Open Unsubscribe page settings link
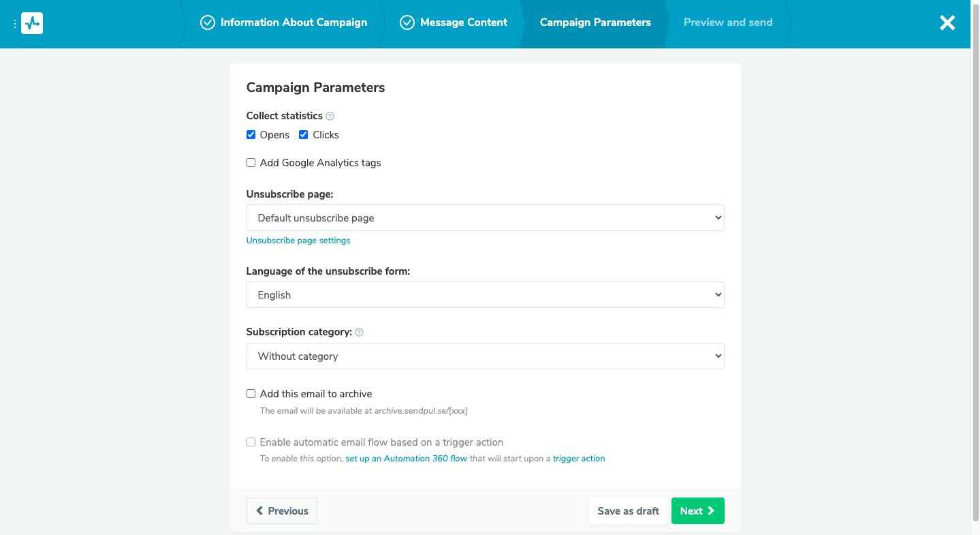 [x=298, y=241]
